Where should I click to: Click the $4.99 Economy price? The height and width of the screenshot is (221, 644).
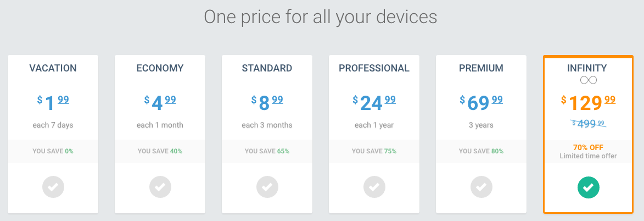(x=160, y=103)
